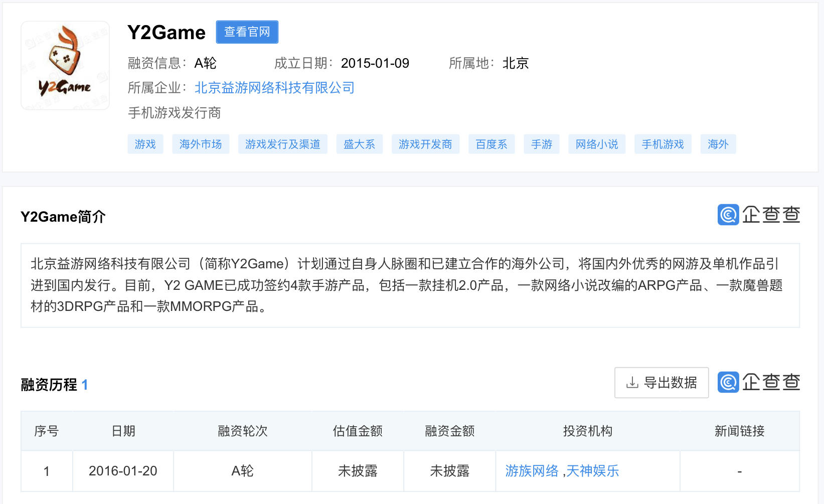Click the 融资信息 A轮 value
This screenshot has width=824, height=504.
point(206,63)
